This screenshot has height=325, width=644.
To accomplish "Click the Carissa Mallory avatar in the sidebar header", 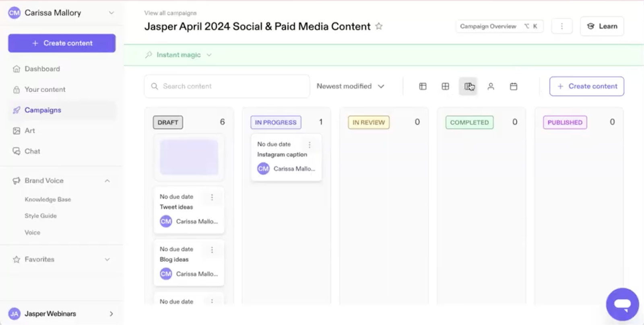I will 14,13.
